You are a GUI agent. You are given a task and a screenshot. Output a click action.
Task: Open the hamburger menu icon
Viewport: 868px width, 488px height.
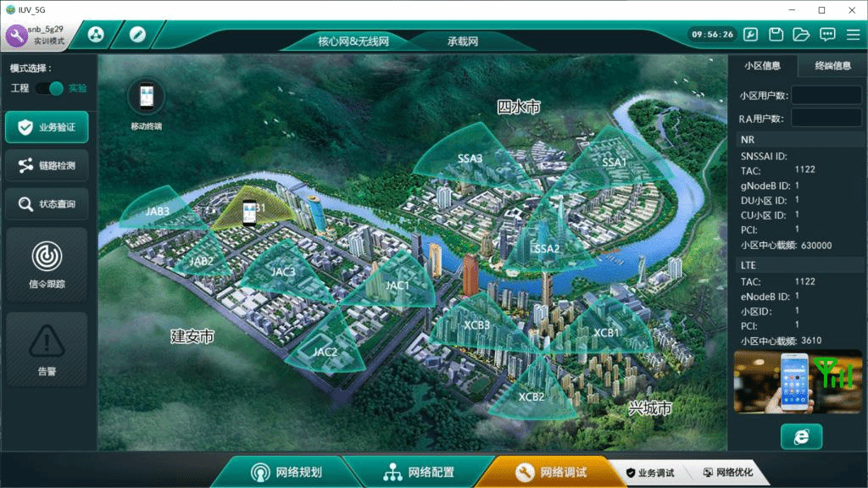coord(853,35)
